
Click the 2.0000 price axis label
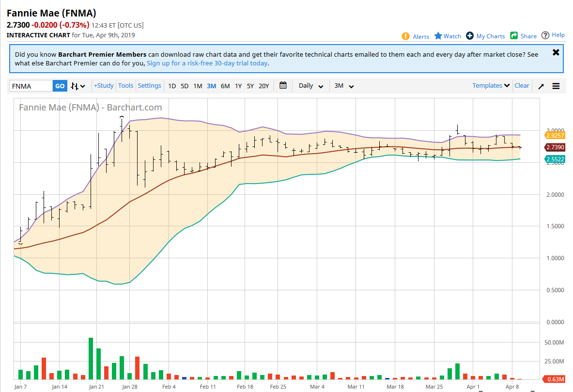(555, 195)
